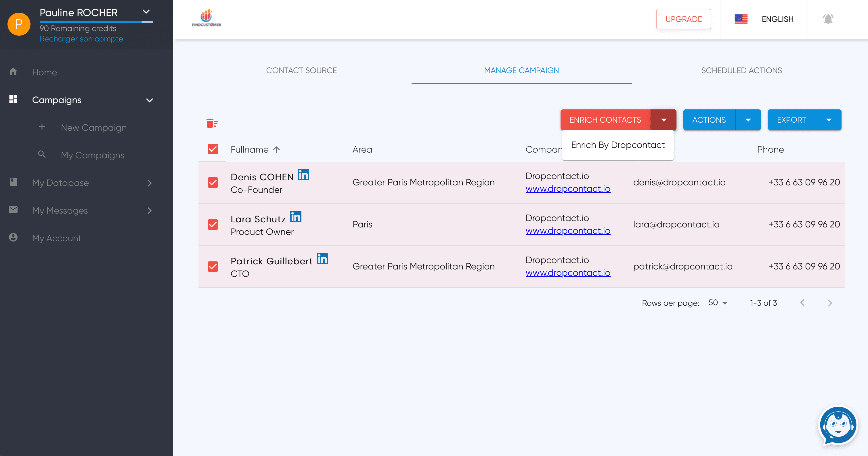
Task: Click the UPGRADE button
Action: [683, 19]
